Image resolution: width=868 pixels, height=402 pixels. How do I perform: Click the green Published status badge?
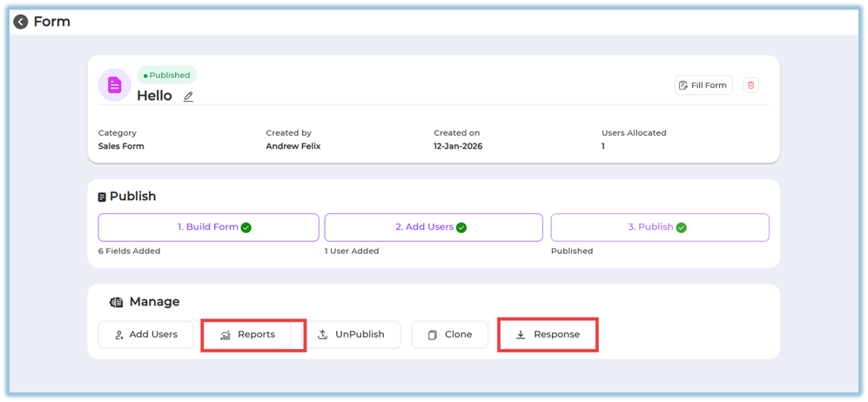[167, 75]
